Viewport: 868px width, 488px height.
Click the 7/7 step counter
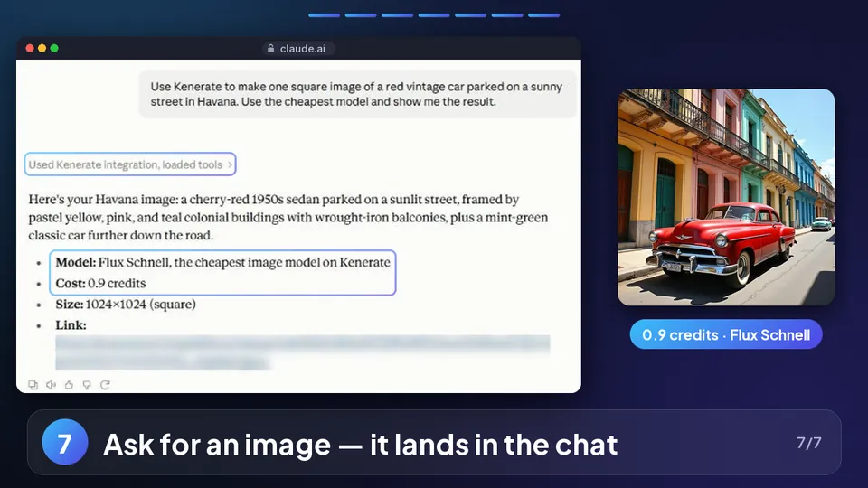pos(808,443)
